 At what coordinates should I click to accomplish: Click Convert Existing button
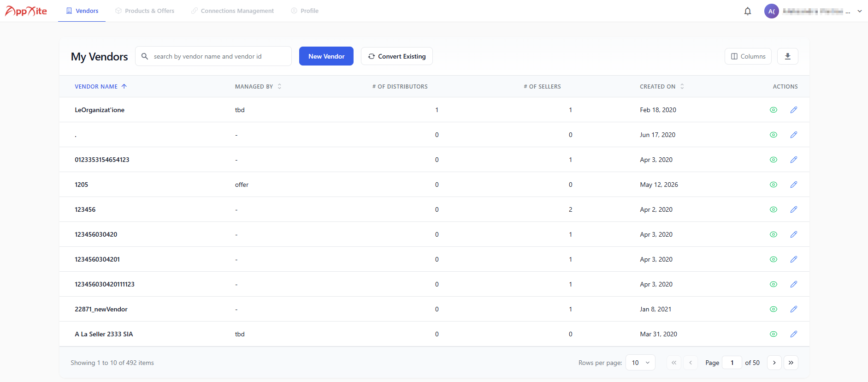(x=397, y=56)
